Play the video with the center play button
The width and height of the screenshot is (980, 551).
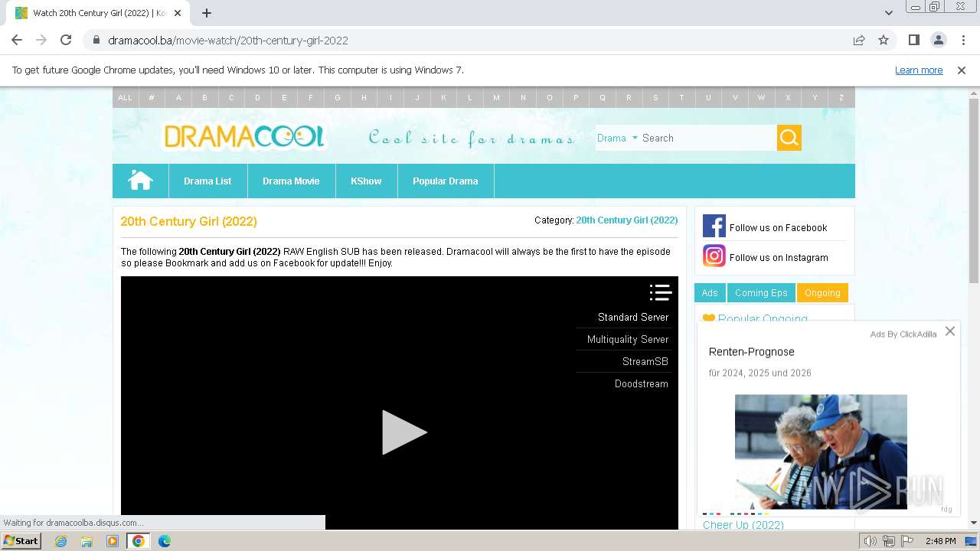point(403,432)
